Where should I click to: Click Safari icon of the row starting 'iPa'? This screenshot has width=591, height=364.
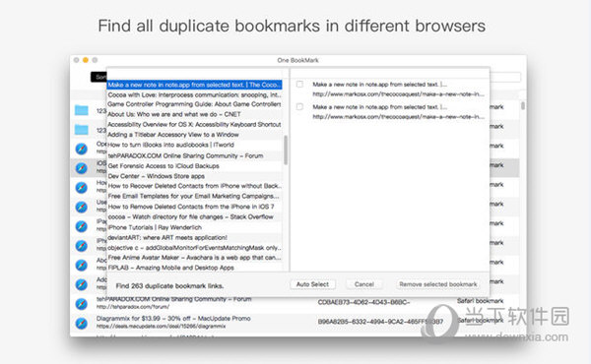tap(81, 226)
